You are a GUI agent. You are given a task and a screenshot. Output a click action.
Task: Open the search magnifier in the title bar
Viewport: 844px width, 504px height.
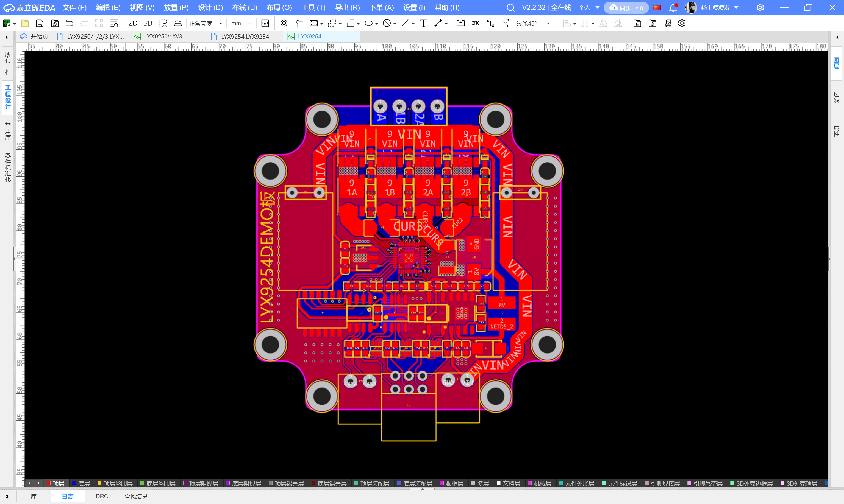[x=510, y=7]
